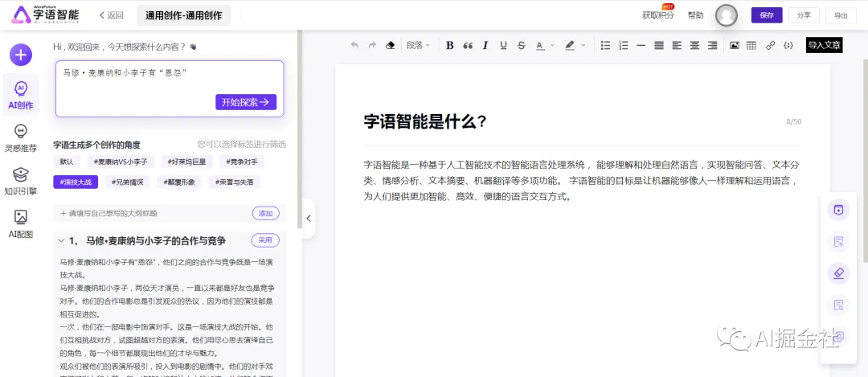Click the redo arrow in editor toolbar
Viewport: 868px width, 377px height.
373,45
